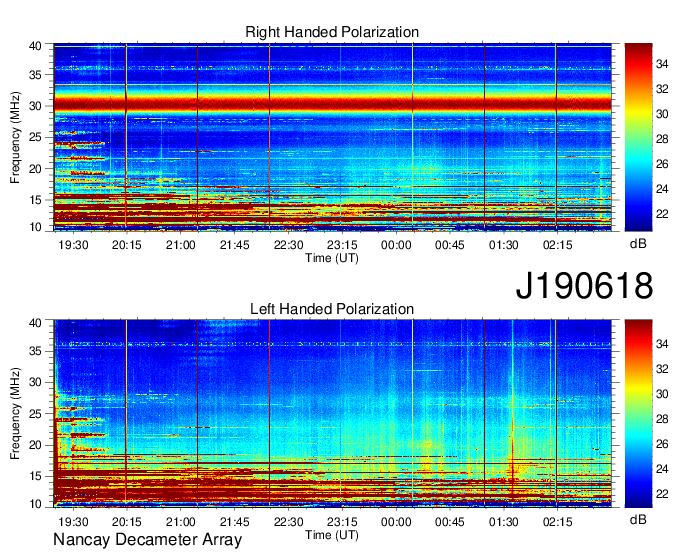Click the 35 MHz frequency tick, Right Handed plot
This screenshot has width=680, height=552.
(x=35, y=75)
